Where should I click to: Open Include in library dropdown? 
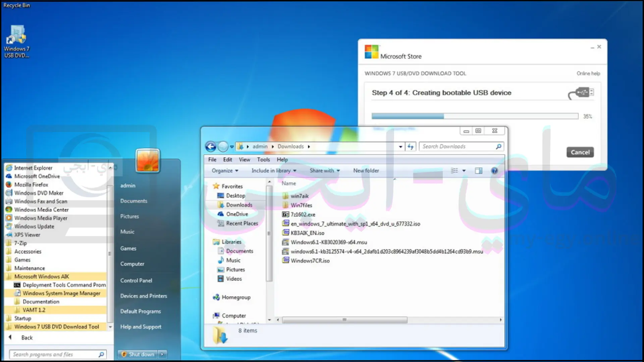[274, 171]
